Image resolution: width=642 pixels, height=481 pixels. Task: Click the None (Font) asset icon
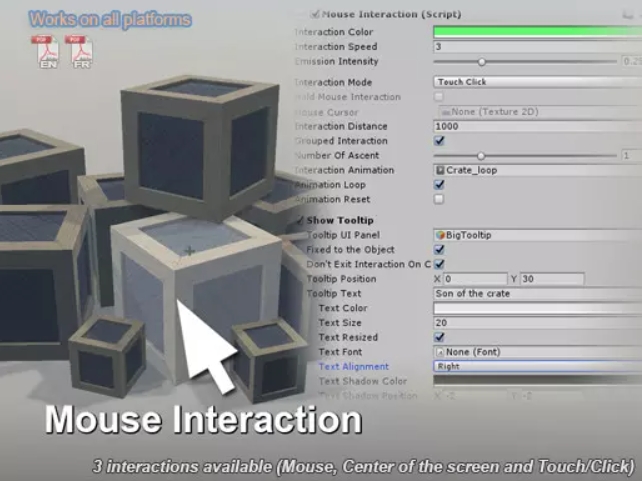click(x=440, y=352)
